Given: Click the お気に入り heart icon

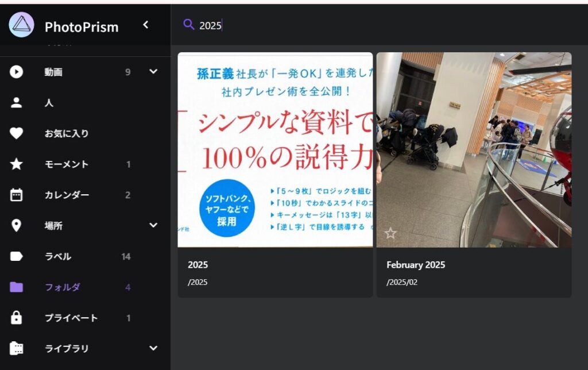Looking at the screenshot, I should tap(16, 133).
